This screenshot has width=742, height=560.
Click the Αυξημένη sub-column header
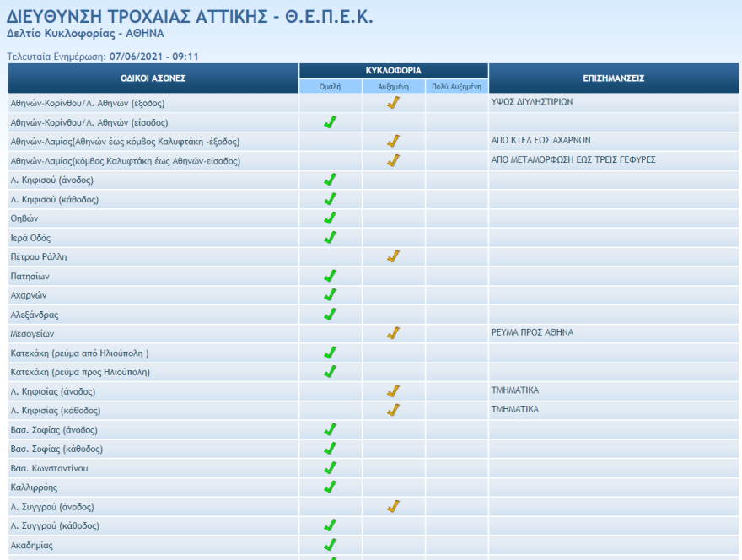click(393, 86)
